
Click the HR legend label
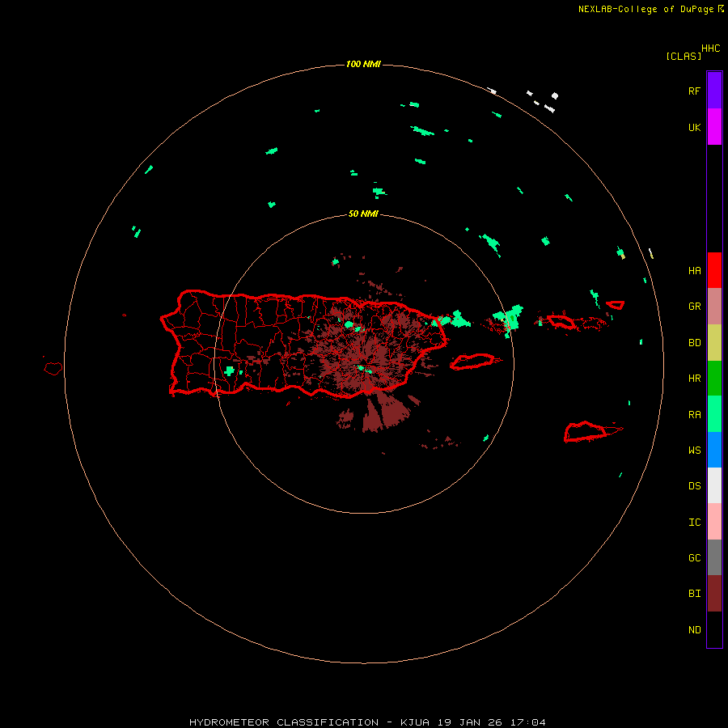click(x=694, y=379)
